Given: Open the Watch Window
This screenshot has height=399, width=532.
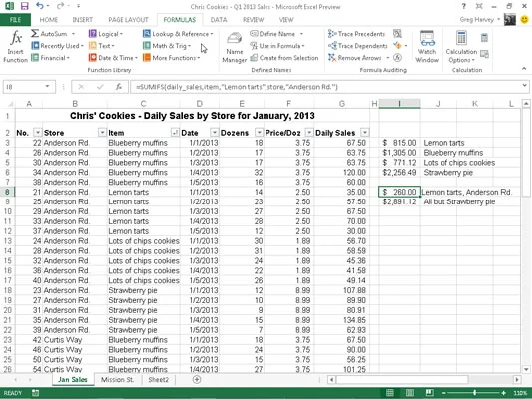Looking at the screenshot, I should tap(427, 47).
